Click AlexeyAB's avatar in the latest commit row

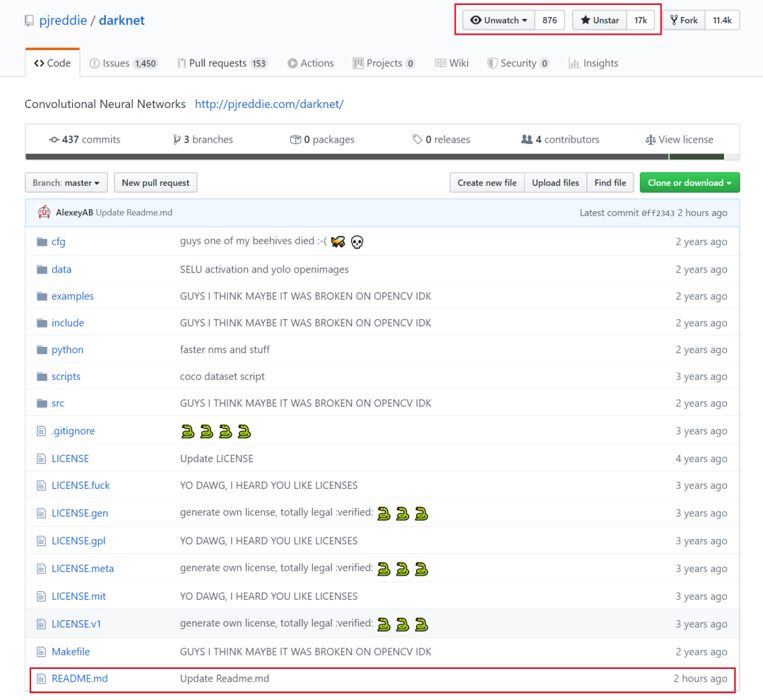coord(44,212)
